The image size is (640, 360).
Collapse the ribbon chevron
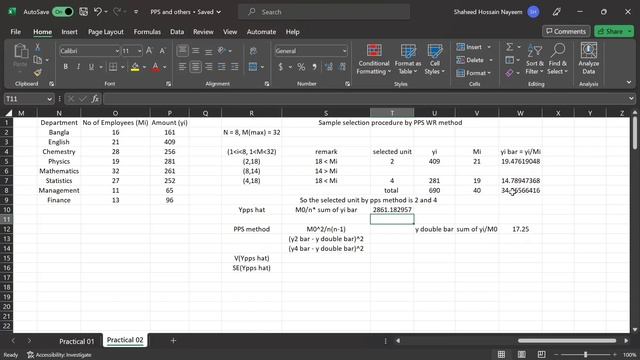pos(629,82)
